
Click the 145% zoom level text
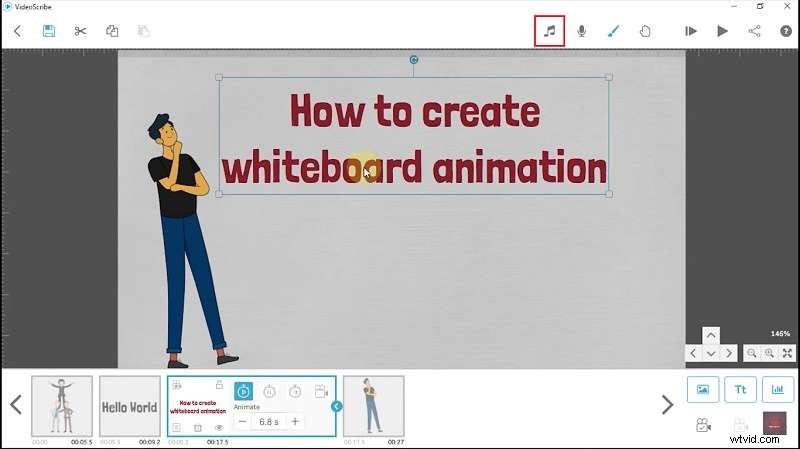point(780,334)
